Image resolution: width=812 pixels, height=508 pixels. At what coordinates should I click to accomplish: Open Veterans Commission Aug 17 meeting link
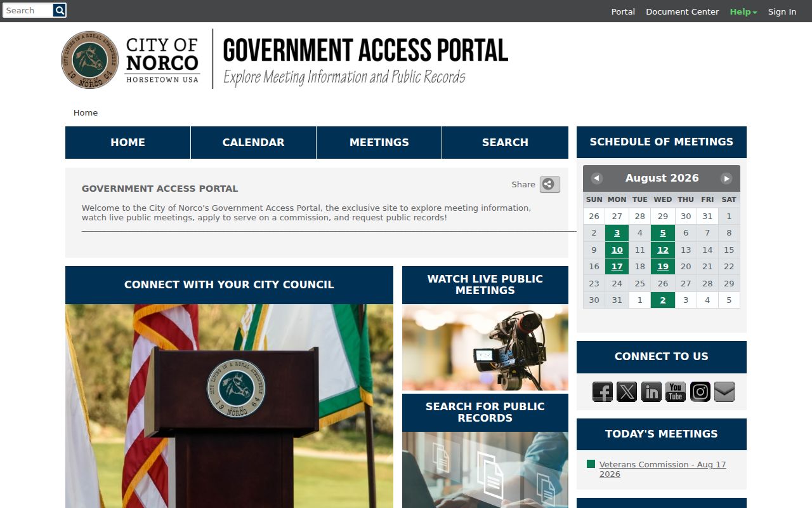(x=662, y=469)
